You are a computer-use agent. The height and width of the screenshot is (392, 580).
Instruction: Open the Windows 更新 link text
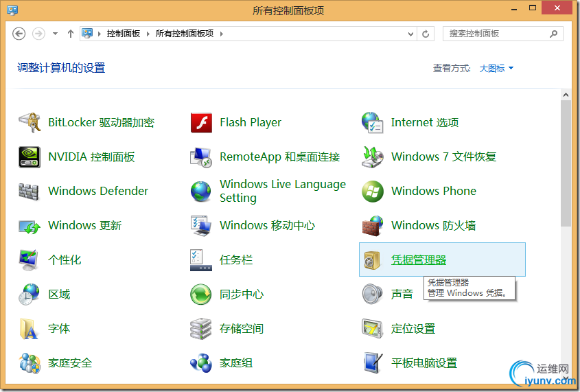(84, 226)
